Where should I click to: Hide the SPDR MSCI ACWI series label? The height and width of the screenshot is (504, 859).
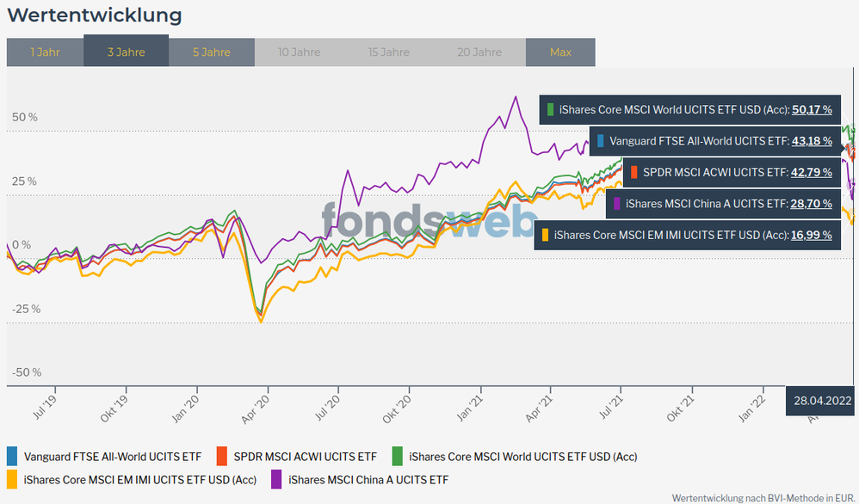click(x=305, y=457)
